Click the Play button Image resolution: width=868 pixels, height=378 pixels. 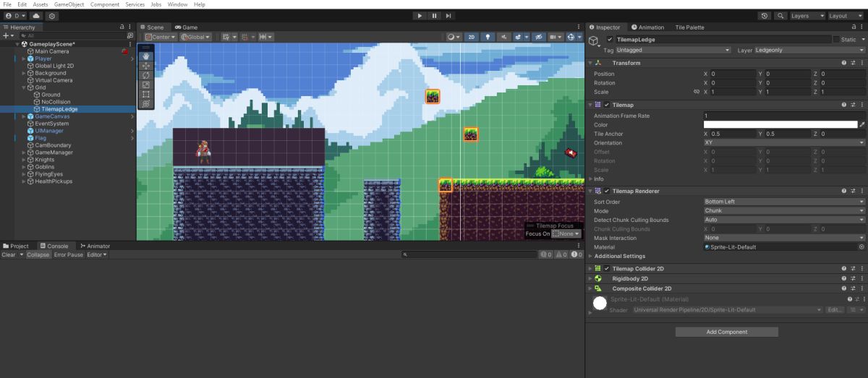coord(420,16)
